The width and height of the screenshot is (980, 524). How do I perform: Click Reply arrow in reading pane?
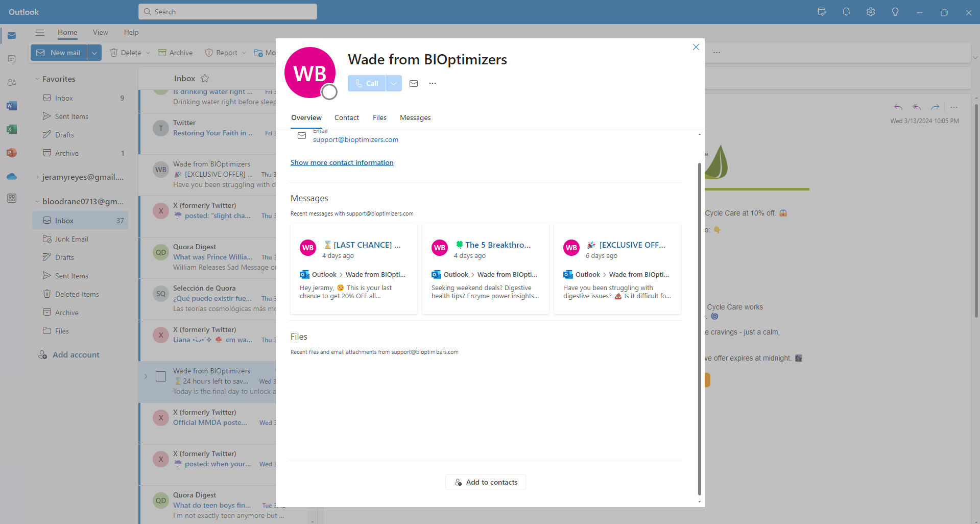pos(898,107)
